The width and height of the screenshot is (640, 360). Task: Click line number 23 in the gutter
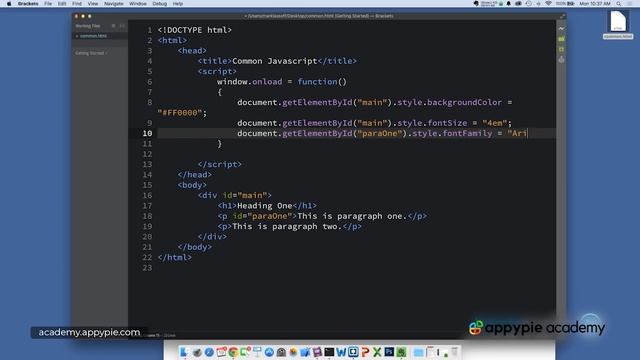(147, 268)
